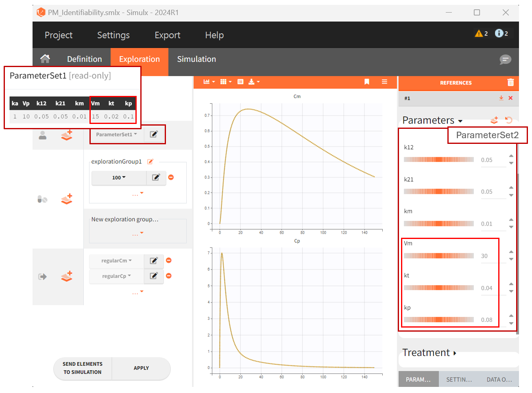The image size is (532, 393).
Task: Adjust the kp parameter slider
Action: pos(439,319)
